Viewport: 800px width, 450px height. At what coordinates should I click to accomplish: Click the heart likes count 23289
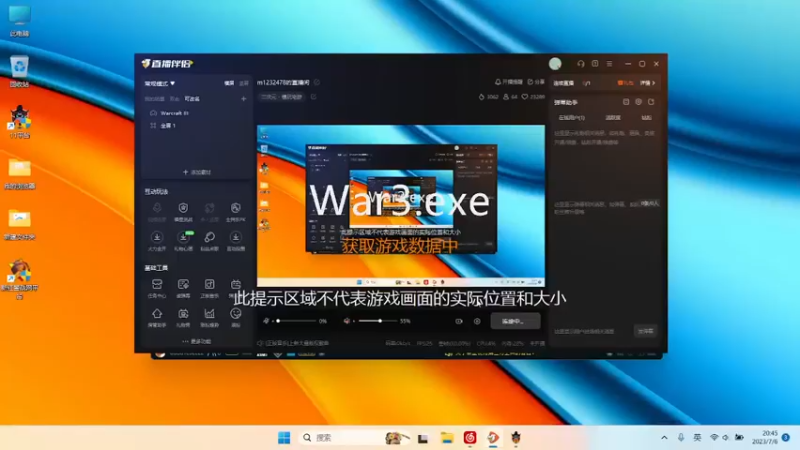coord(533,96)
